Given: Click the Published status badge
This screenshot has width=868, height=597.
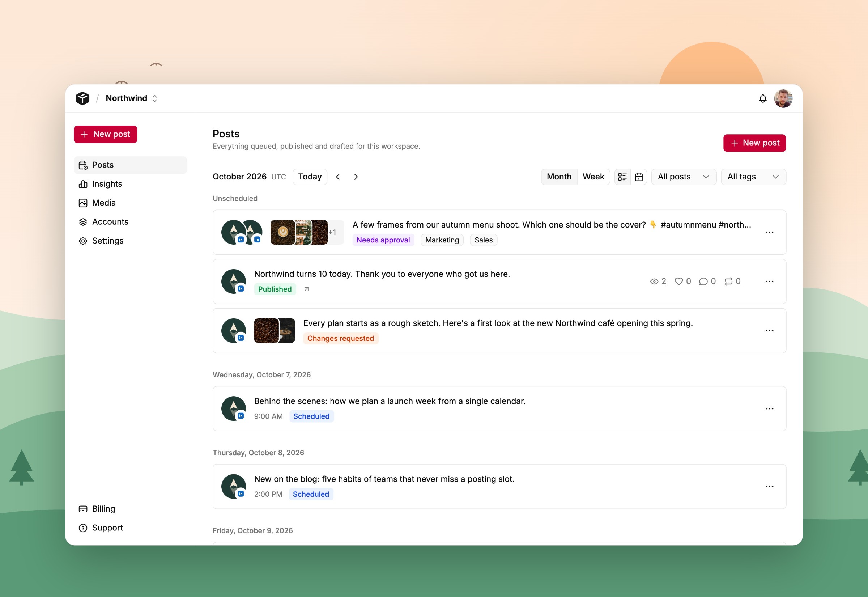Looking at the screenshot, I should (275, 289).
